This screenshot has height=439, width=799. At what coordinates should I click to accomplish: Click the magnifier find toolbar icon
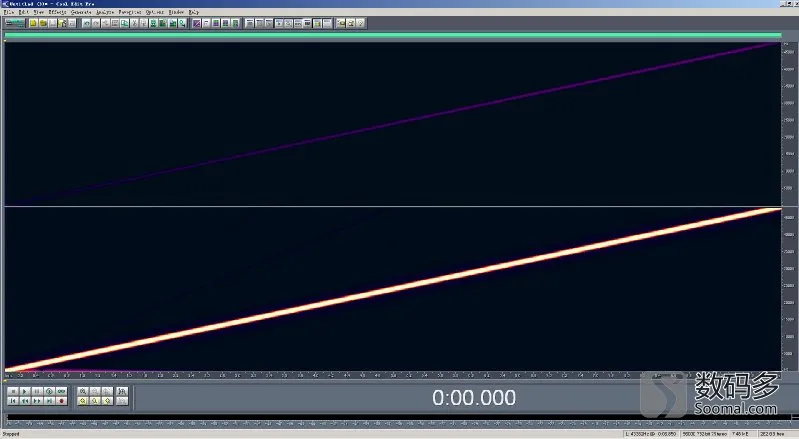coord(182,23)
